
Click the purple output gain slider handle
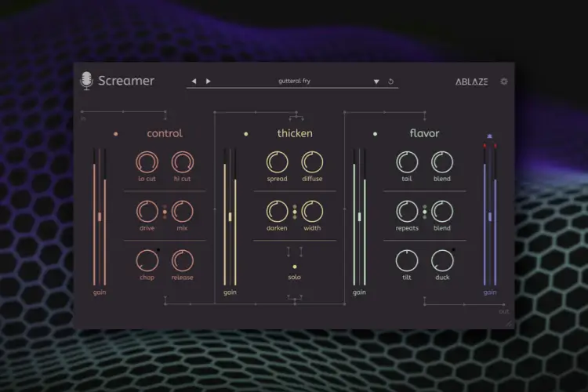pos(490,217)
